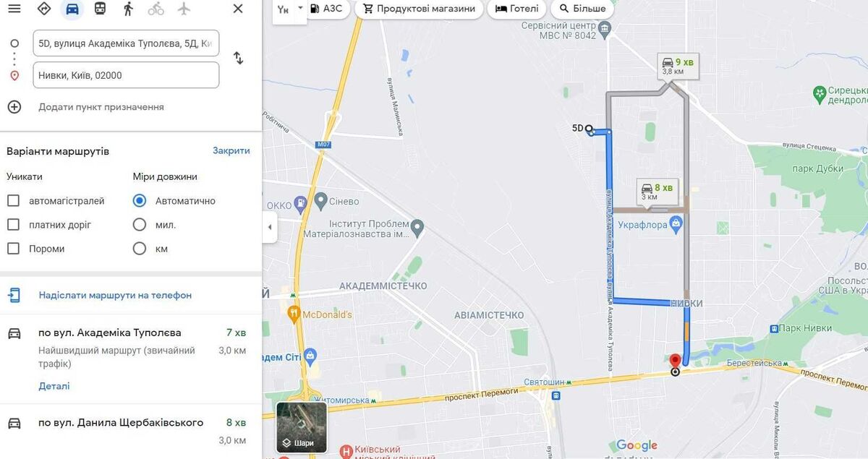Image resolution: width=868 pixels, height=459 pixels.
Task: Select driving travel mode icon
Action: click(x=72, y=9)
